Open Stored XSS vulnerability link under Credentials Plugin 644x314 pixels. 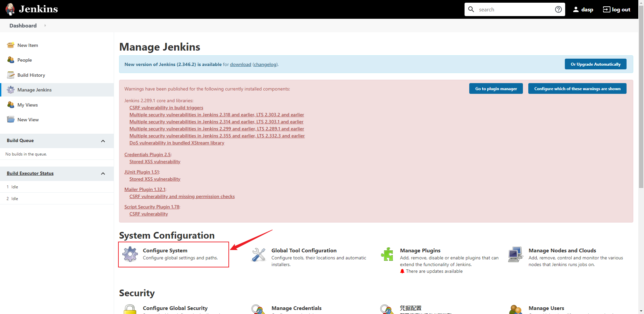click(155, 162)
